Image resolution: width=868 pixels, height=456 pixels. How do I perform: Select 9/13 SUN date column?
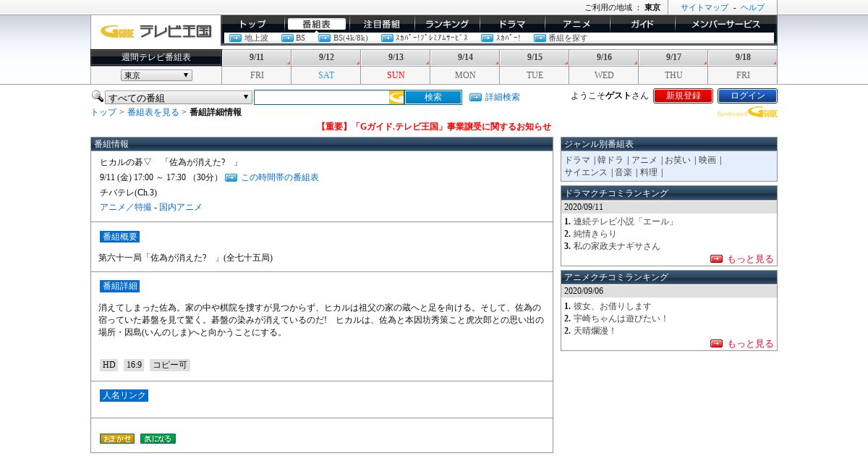396,67
